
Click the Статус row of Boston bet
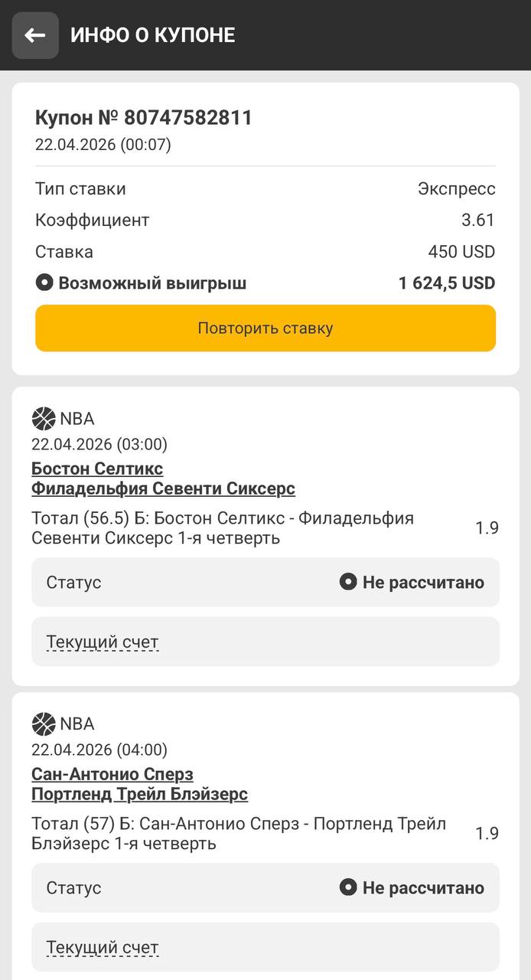265,583
